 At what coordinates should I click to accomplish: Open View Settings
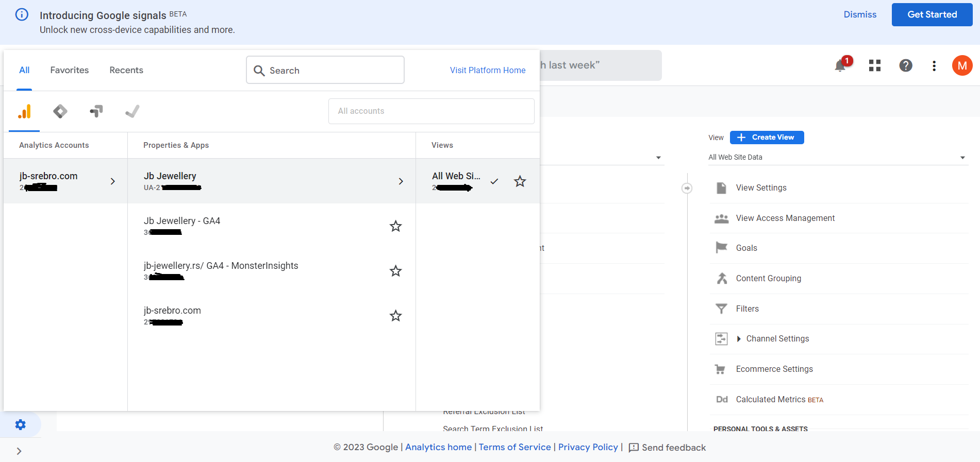click(x=761, y=187)
